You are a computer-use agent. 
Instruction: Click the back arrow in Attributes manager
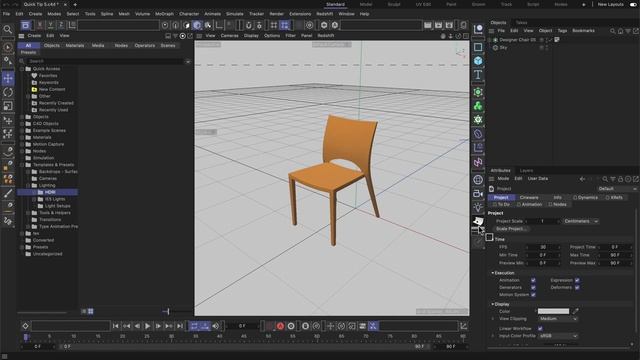[x=582, y=179]
